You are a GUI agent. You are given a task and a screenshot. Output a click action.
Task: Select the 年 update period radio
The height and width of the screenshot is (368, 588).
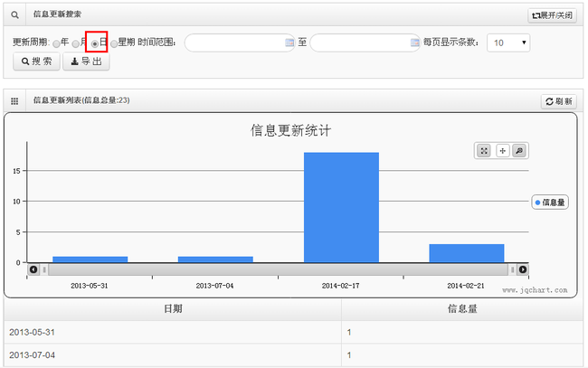click(56, 43)
